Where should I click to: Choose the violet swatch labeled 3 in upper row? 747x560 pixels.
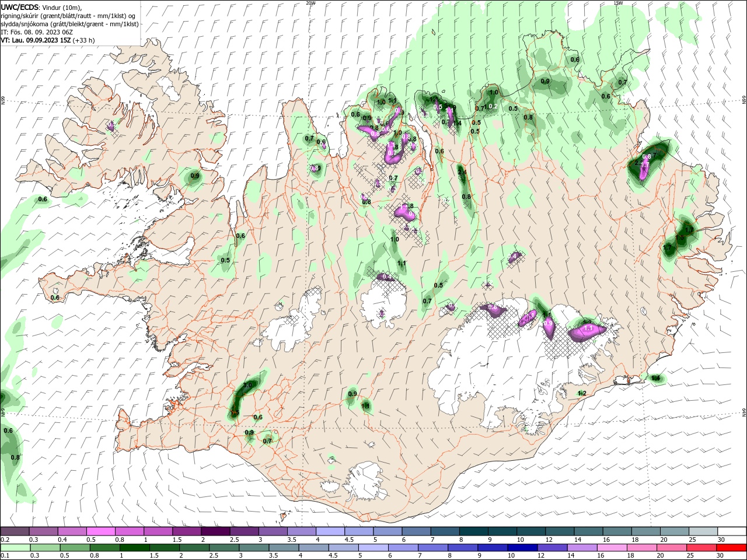[x=273, y=531]
